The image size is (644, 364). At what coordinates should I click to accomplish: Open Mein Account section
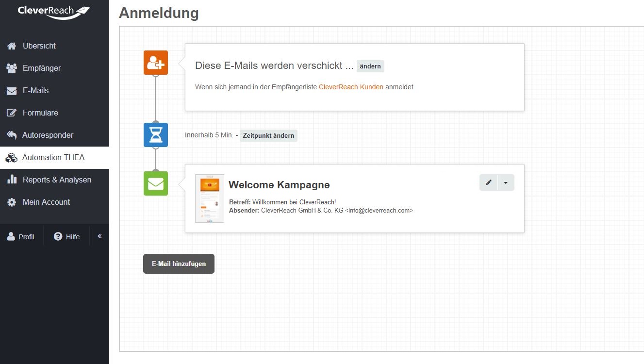tap(54, 202)
